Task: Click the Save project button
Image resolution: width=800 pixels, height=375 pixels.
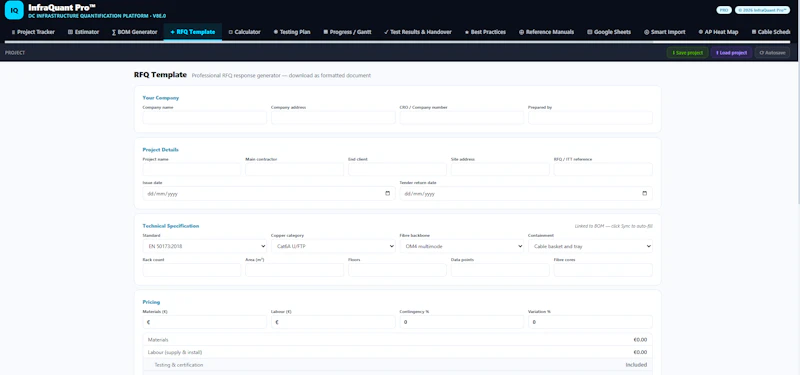Action: point(687,53)
